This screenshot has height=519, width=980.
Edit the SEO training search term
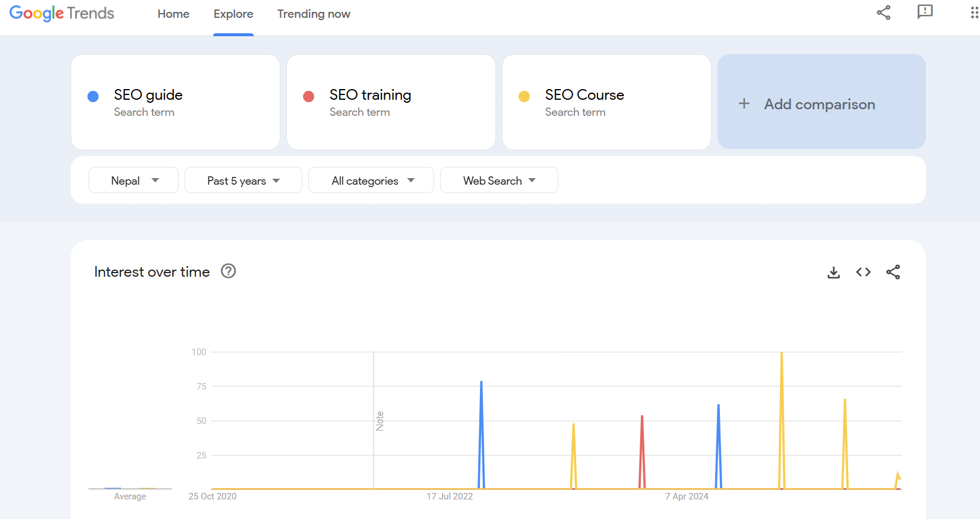[x=391, y=102]
